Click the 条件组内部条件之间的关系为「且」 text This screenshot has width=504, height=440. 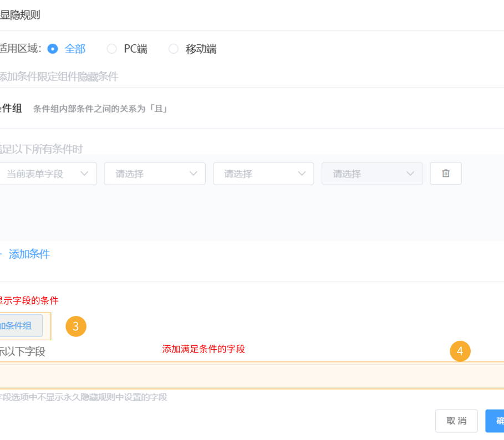click(100, 109)
